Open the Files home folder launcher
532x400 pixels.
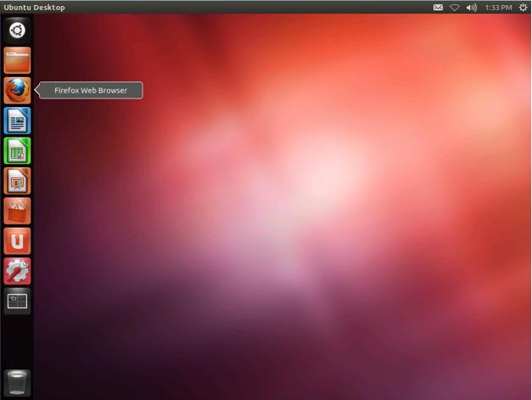click(17, 60)
